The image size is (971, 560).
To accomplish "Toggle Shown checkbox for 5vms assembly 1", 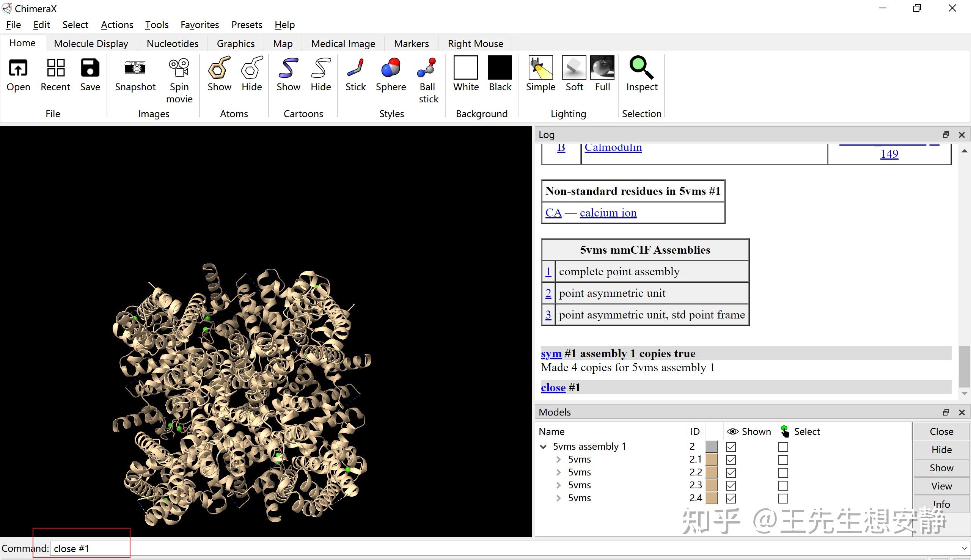I will click(731, 447).
